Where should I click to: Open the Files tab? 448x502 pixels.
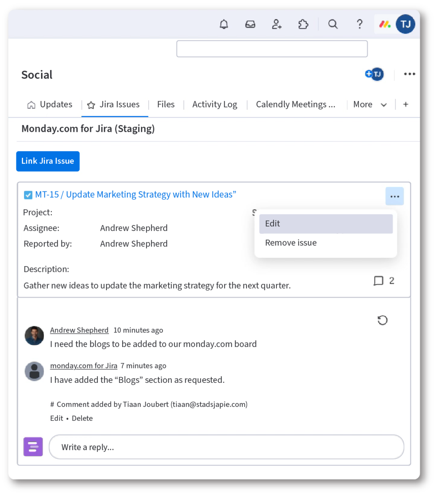[x=166, y=104]
